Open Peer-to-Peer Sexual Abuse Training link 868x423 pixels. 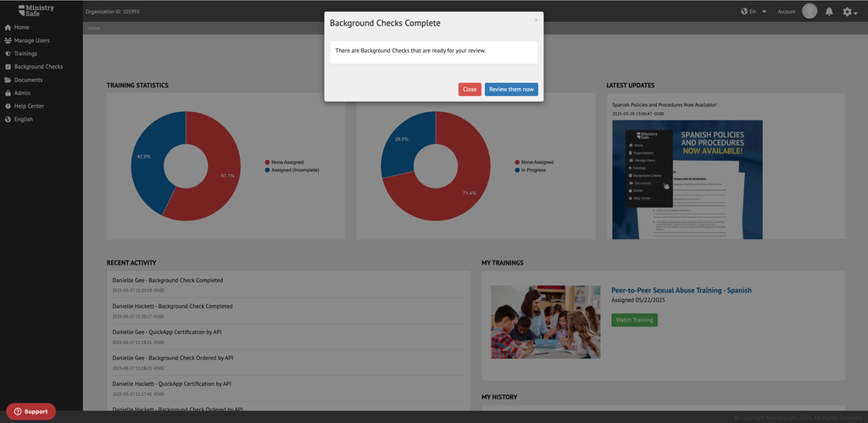[681, 290]
